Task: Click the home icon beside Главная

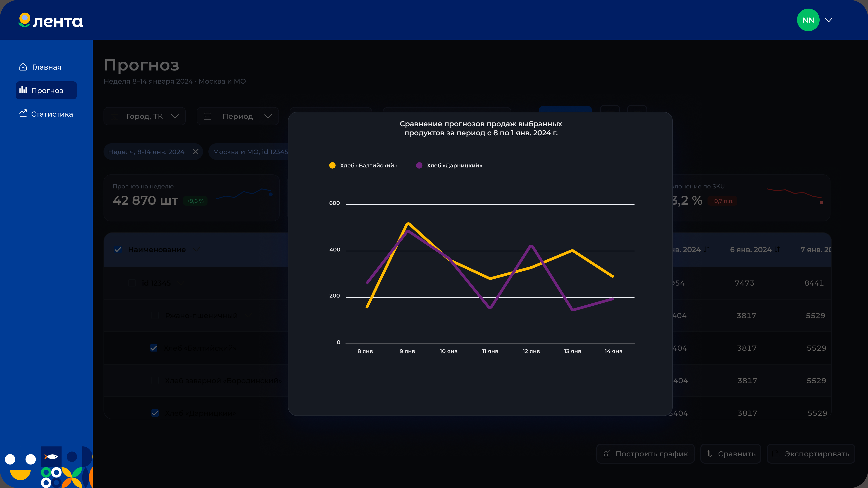Action: pos(23,67)
